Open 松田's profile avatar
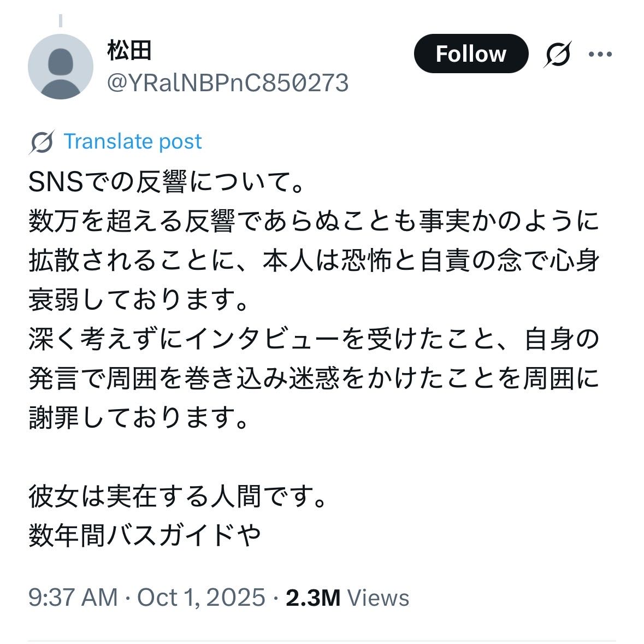 [61, 67]
